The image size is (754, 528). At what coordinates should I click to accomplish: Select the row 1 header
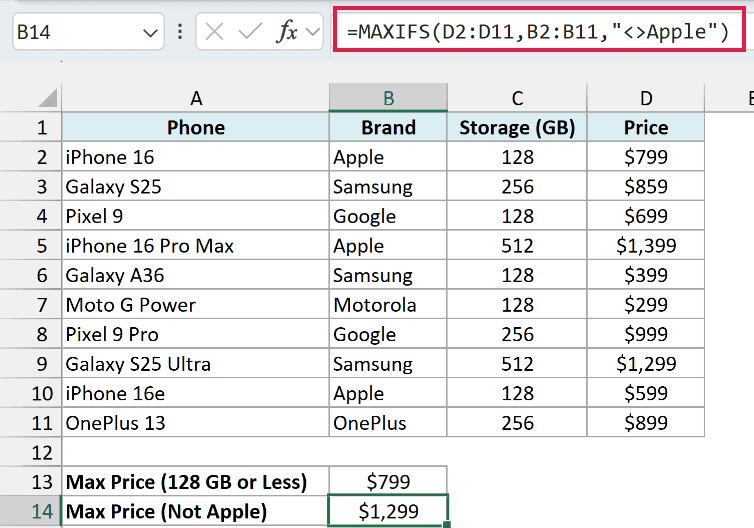pos(31,127)
